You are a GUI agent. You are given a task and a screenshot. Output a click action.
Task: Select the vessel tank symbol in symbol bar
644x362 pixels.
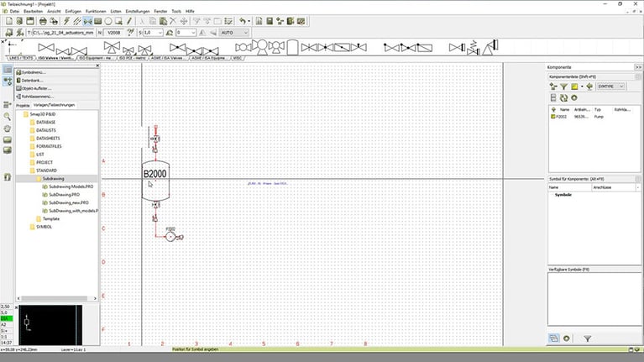[292, 47]
